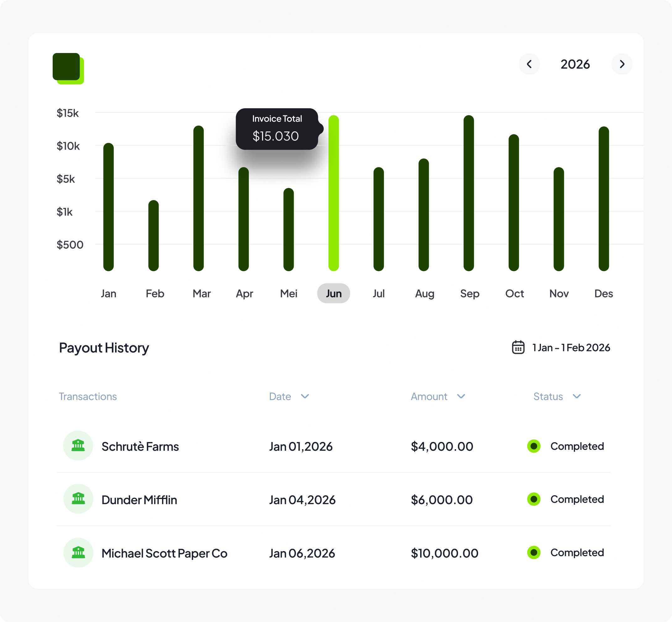Select the Jun month tab
Image resolution: width=672 pixels, height=622 pixels.
click(333, 294)
